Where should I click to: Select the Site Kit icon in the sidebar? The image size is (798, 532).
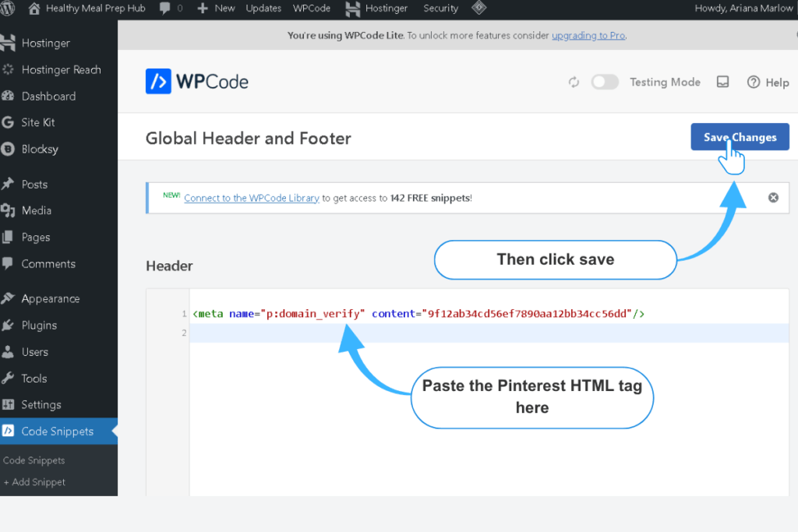tap(9, 122)
